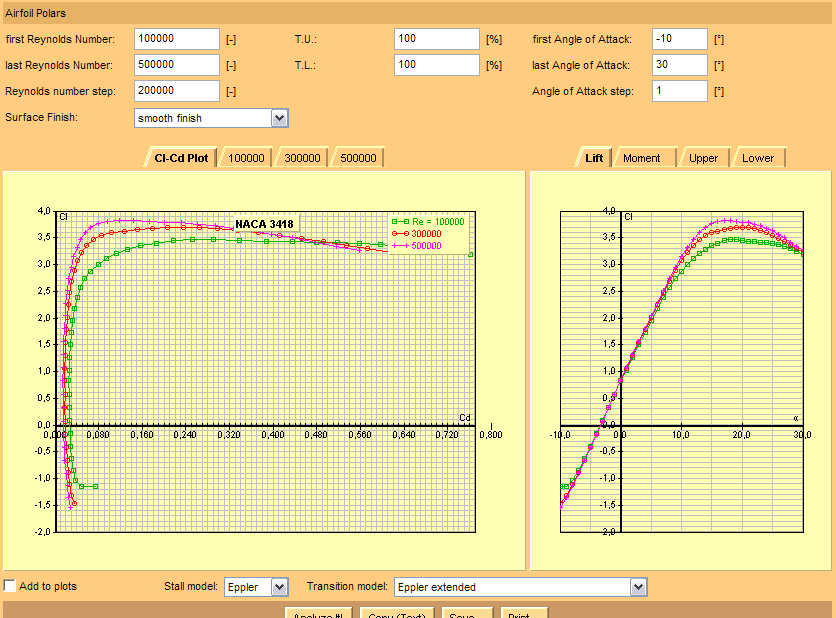This screenshot has width=836, height=618.
Task: Select the Upper surface tab
Action: coord(703,158)
